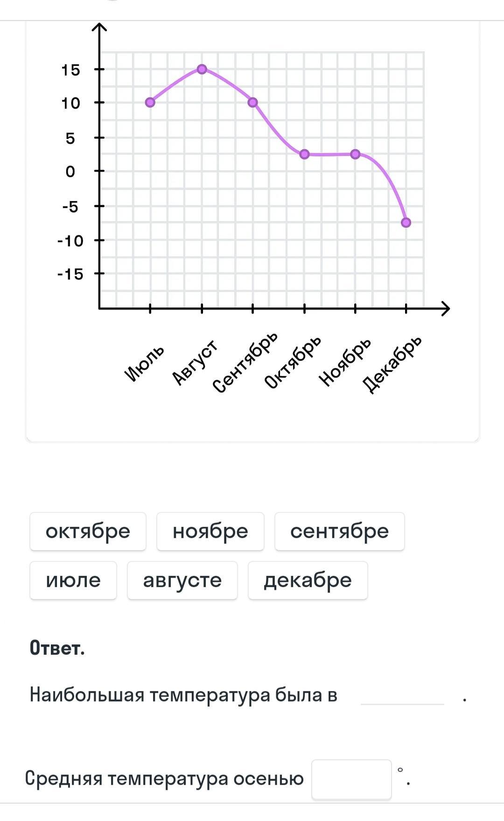The width and height of the screenshot is (504, 821).
Task: Click the blank after 'Наибольшая температура была в'
Action: (402, 696)
